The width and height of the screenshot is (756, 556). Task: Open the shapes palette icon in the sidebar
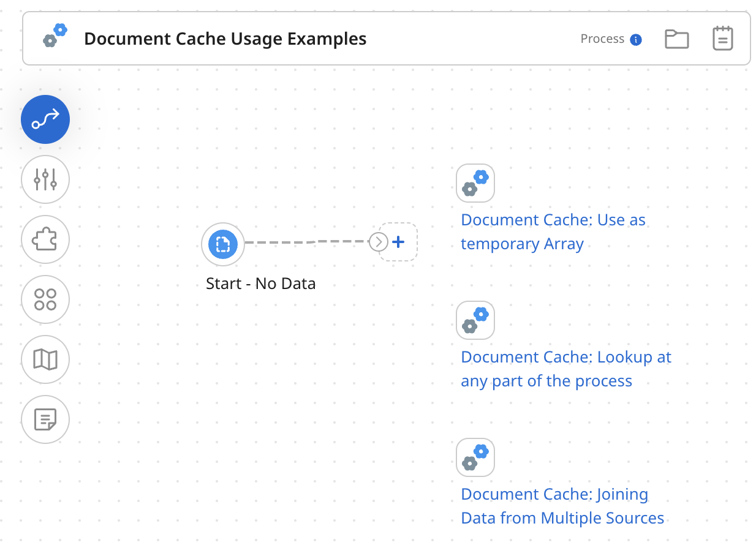click(x=45, y=299)
